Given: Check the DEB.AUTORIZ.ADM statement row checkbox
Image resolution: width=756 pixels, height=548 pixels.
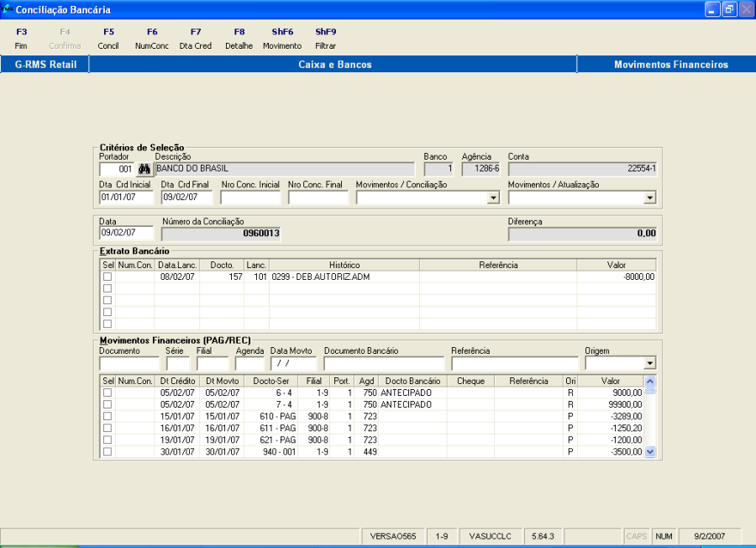Looking at the screenshot, I should (x=108, y=277).
